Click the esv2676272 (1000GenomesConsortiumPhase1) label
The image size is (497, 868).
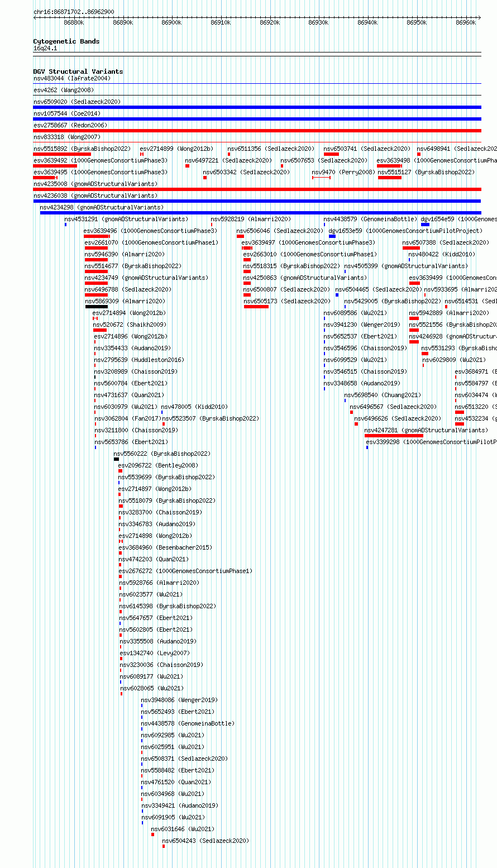[185, 571]
